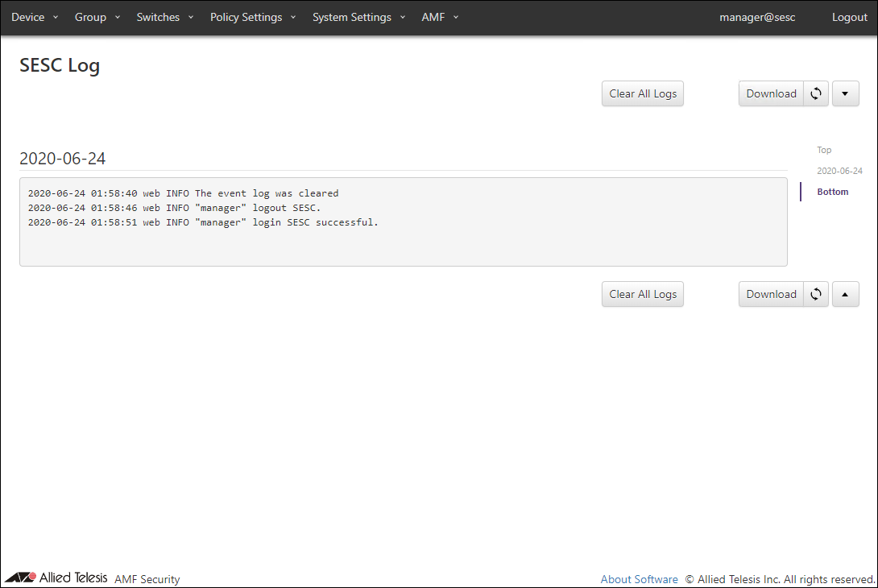The height and width of the screenshot is (588, 878).
Task: Click the top refresh log icon
Action: click(816, 93)
